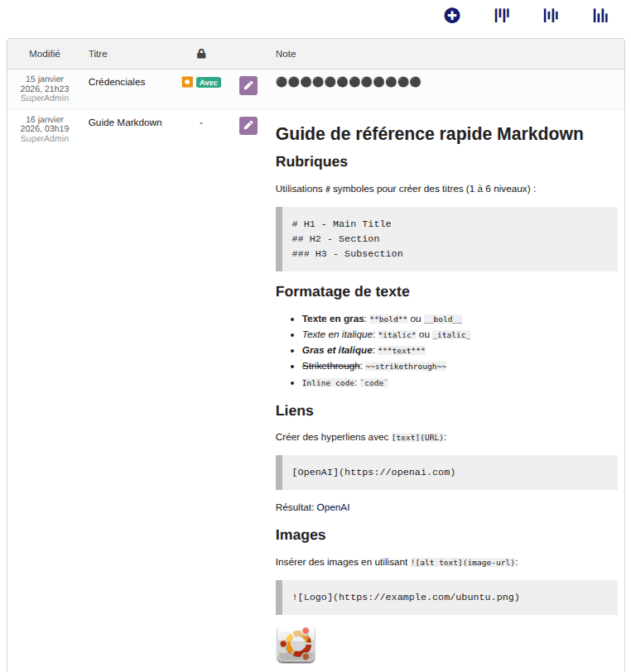Click the lock icon column header

click(201, 54)
